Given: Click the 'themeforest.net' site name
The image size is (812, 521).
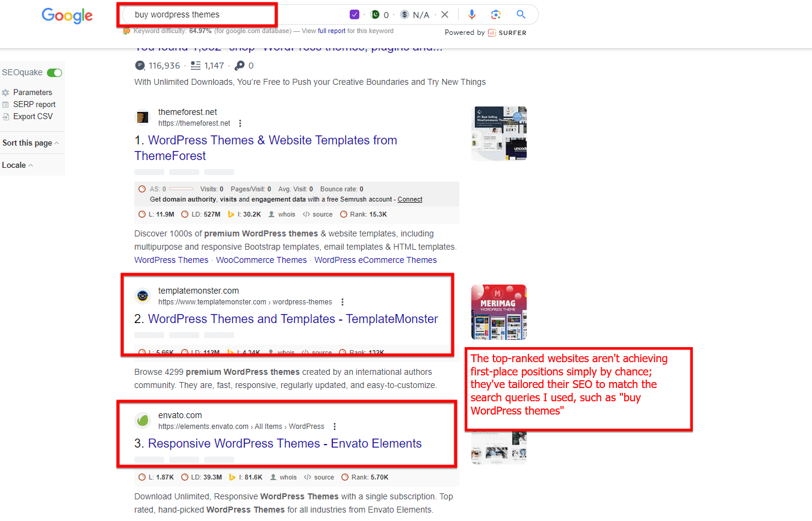Looking at the screenshot, I should click(188, 112).
